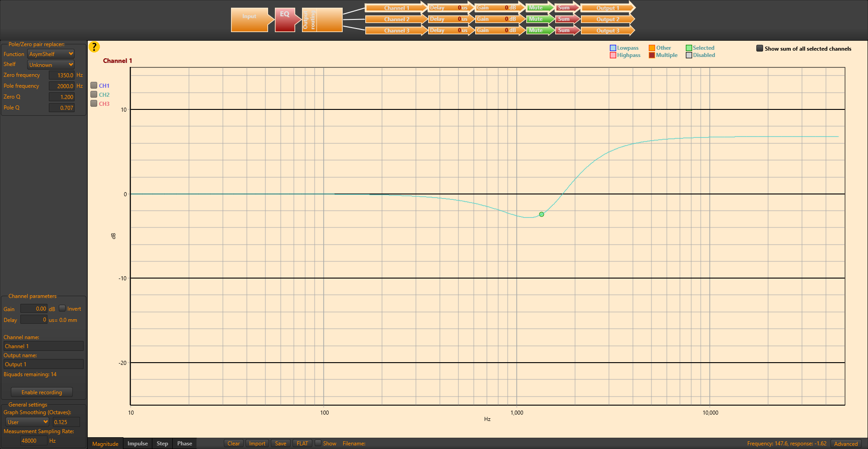Click the channel Delay us input field

coord(34,319)
